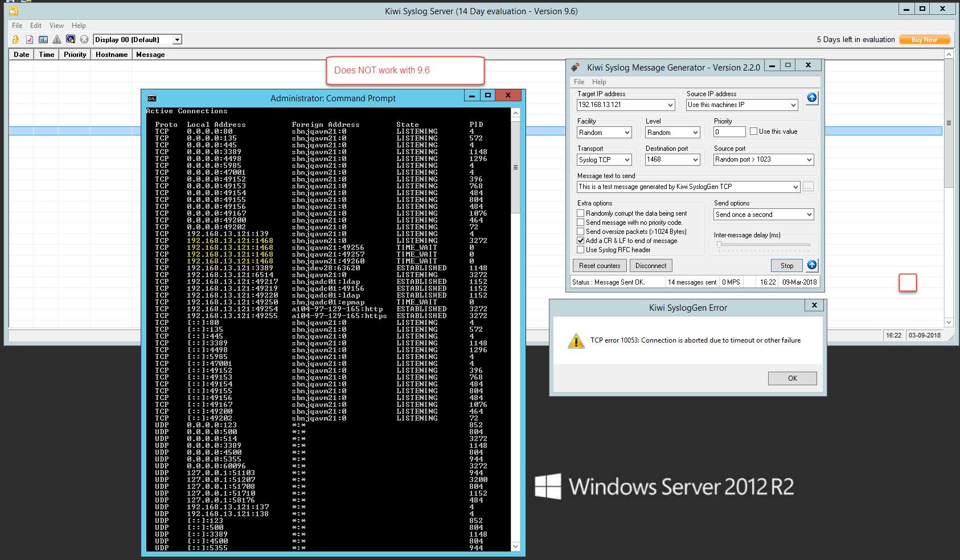Close the Kiwi SyslogGen Error dialog
The height and width of the screenshot is (560, 960).
[x=814, y=306]
